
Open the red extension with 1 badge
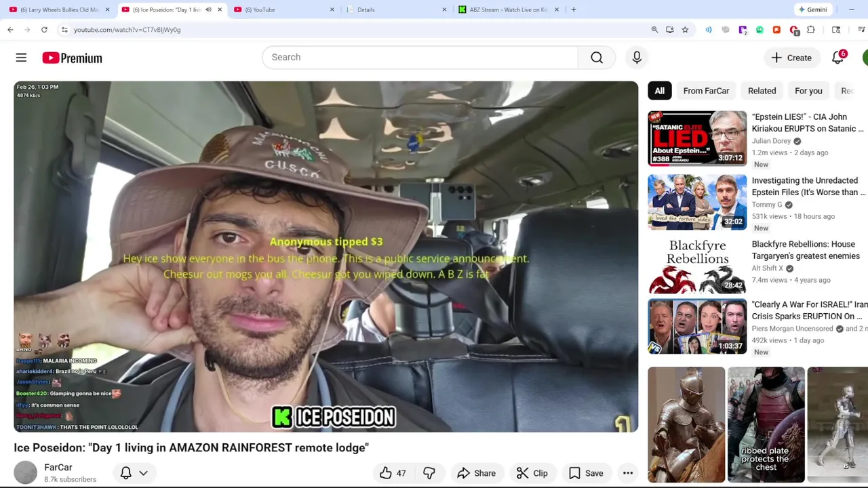tap(794, 30)
